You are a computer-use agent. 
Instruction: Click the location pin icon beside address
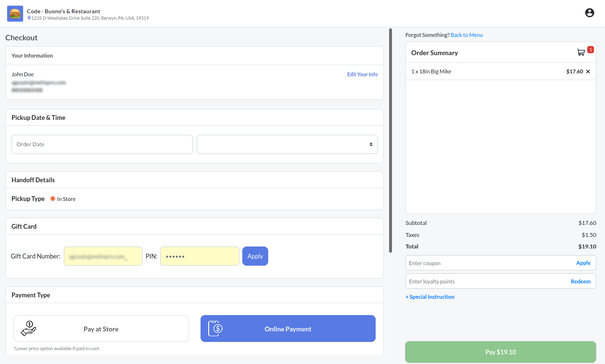(x=29, y=18)
